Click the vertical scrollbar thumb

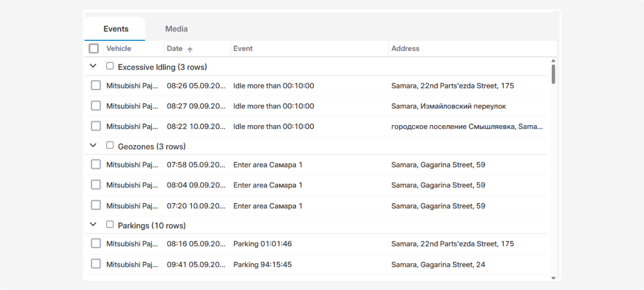coord(553,74)
